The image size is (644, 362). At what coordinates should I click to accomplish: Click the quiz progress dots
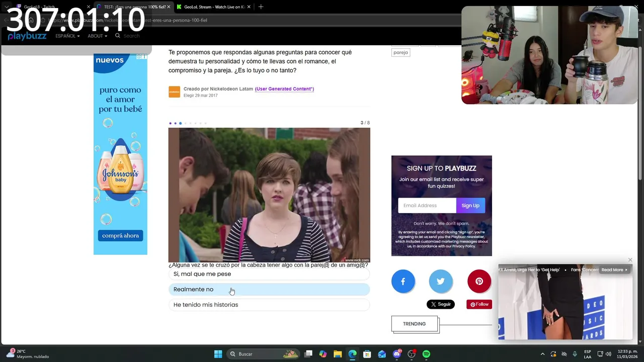(x=188, y=123)
